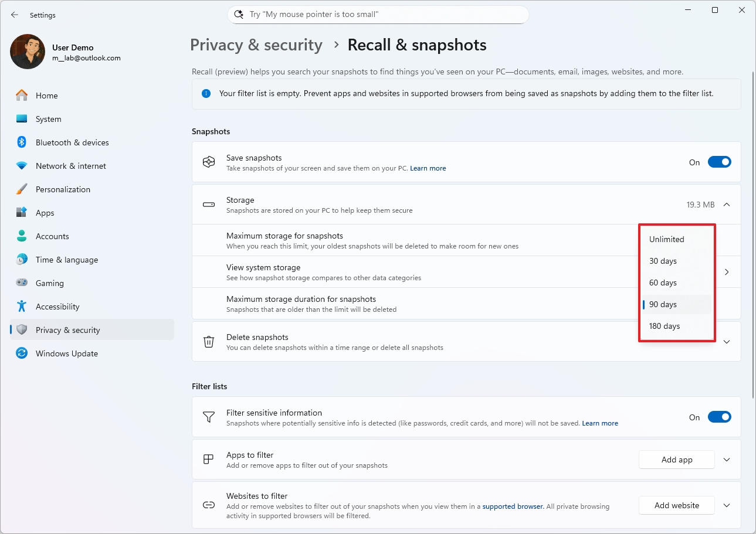Screen dimensions: 756x534
Task: Click the Network & internet icon
Action: coord(22,166)
